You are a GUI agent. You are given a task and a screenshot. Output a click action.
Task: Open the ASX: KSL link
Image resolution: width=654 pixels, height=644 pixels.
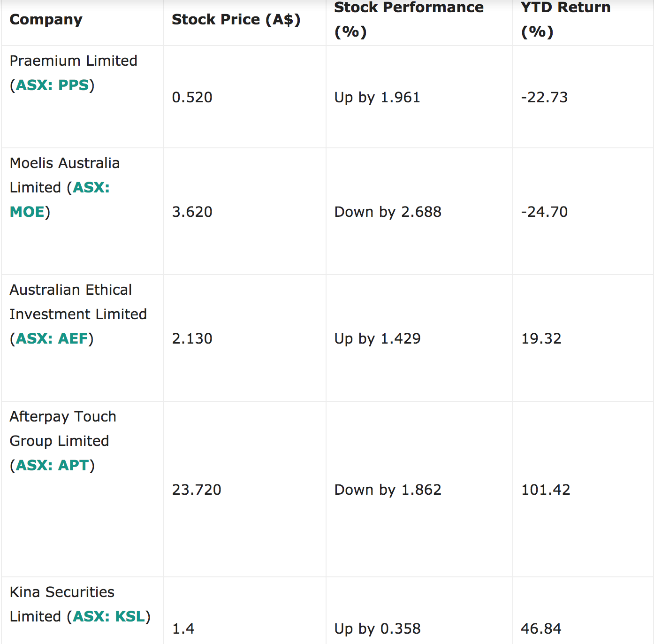click(109, 617)
